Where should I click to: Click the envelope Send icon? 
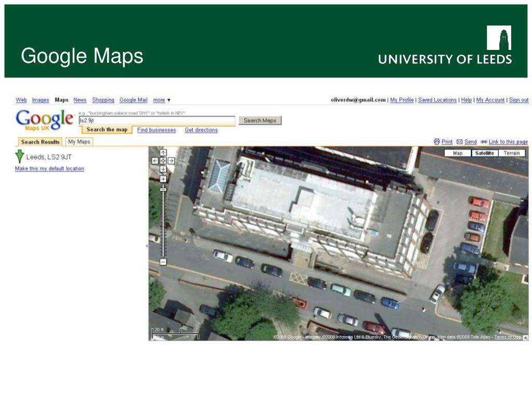point(459,141)
